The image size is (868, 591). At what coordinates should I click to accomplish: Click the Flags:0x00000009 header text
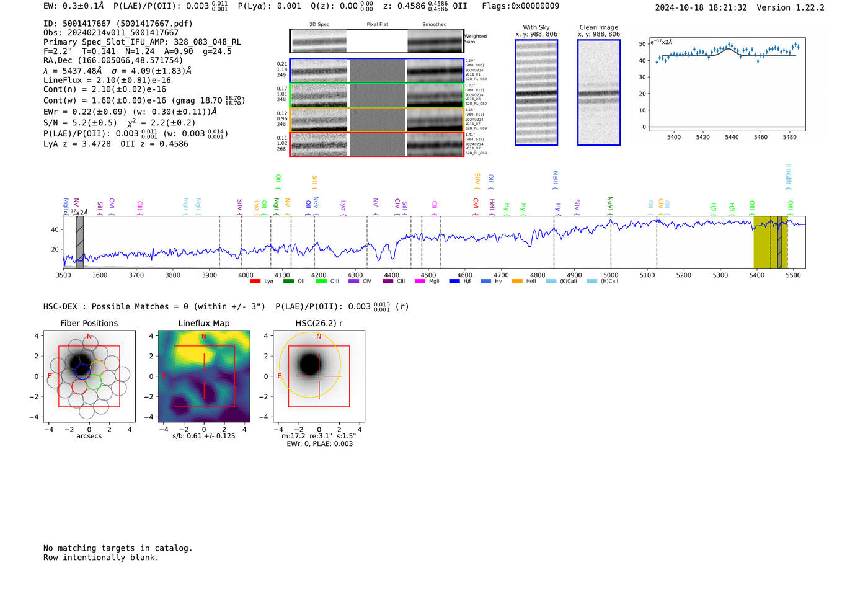point(520,6)
